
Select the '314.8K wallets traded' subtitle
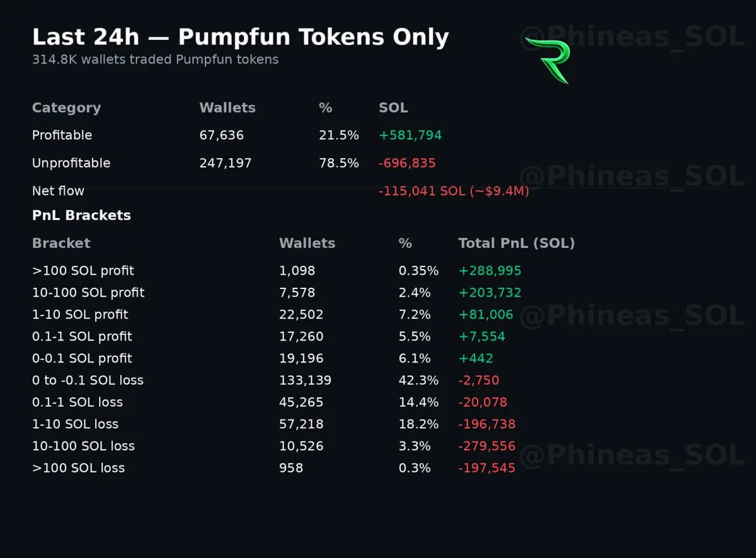pos(155,60)
